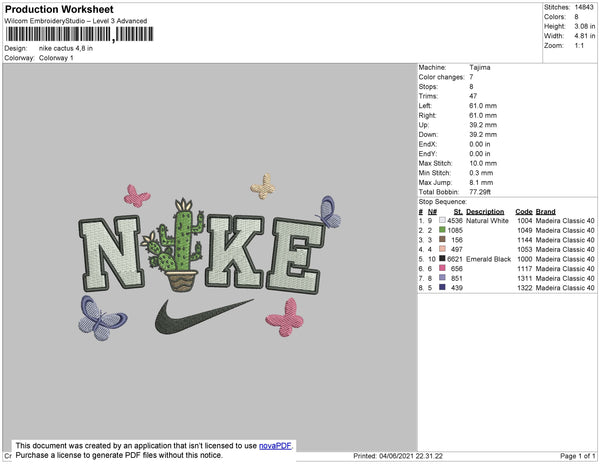Image resolution: width=600 pixels, height=464 pixels.
Task: Click the 'Colorway 1' value
Action: [x=56, y=58]
